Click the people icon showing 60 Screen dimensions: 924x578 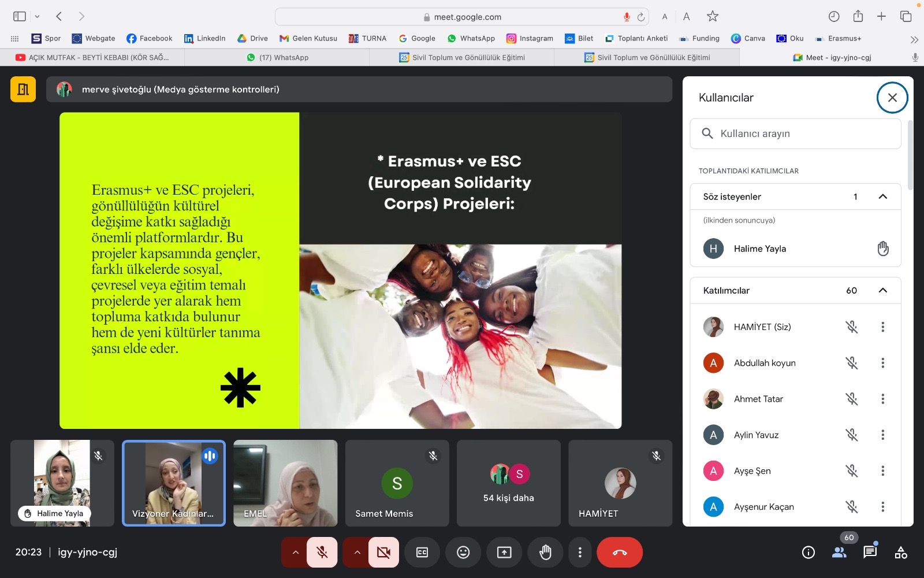point(839,553)
